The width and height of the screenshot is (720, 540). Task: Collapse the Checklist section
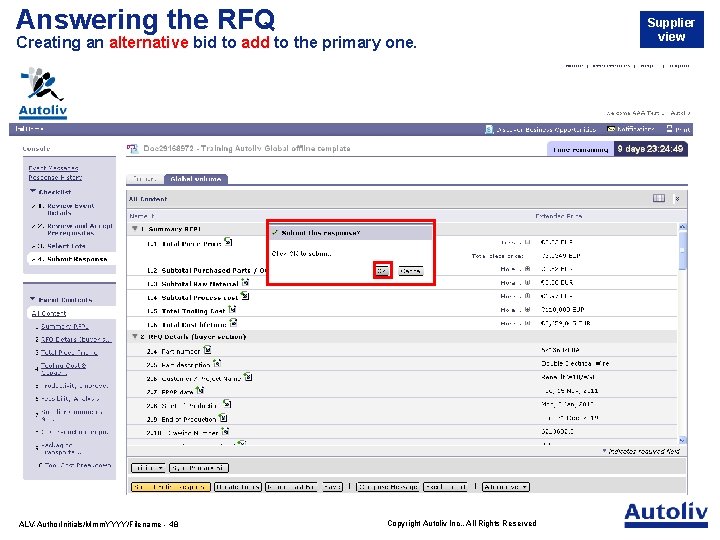click(x=33, y=191)
